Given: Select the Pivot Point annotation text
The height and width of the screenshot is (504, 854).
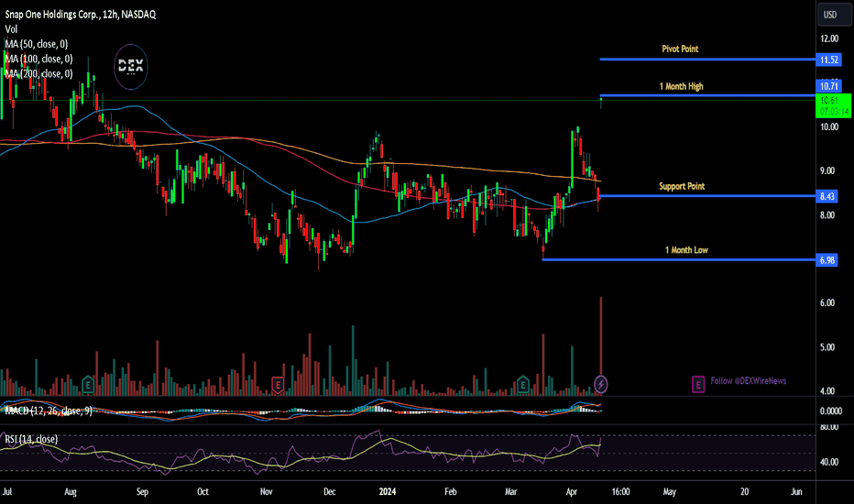Looking at the screenshot, I should [x=680, y=49].
